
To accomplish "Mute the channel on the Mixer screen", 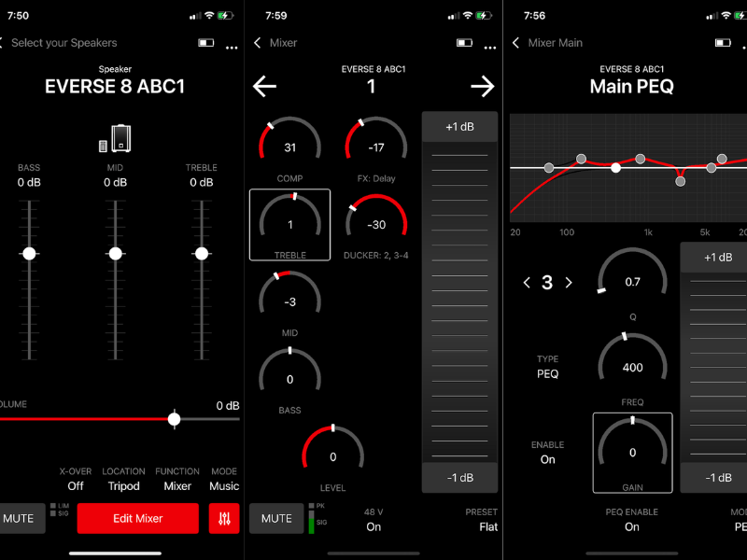I will [x=276, y=518].
